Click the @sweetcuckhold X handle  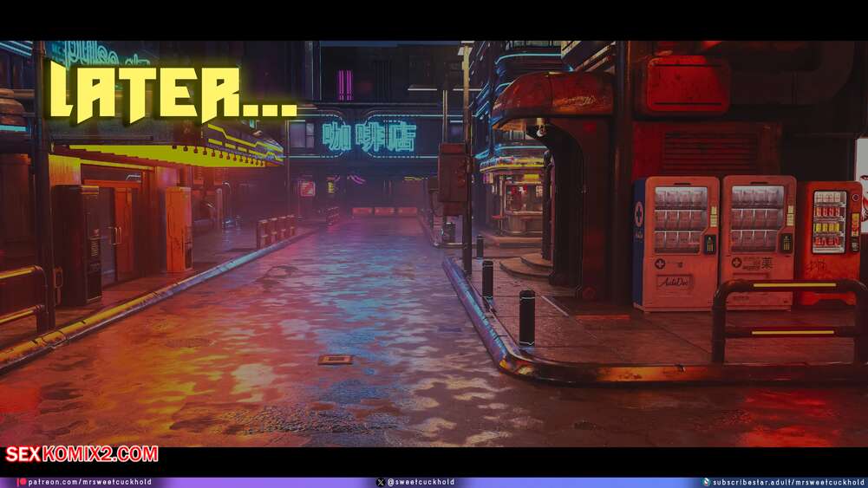421,482
